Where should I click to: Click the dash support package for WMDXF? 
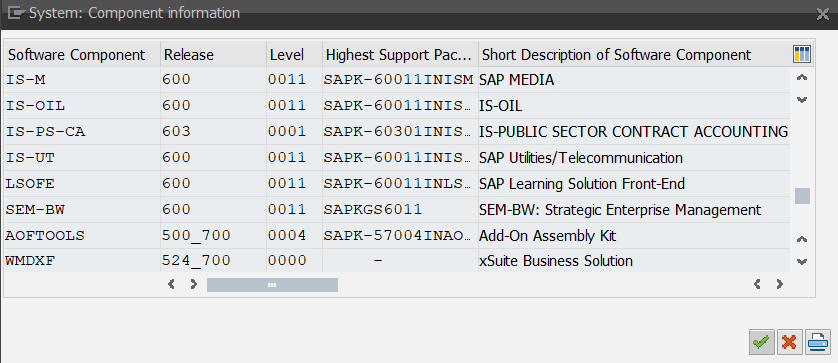(400, 261)
